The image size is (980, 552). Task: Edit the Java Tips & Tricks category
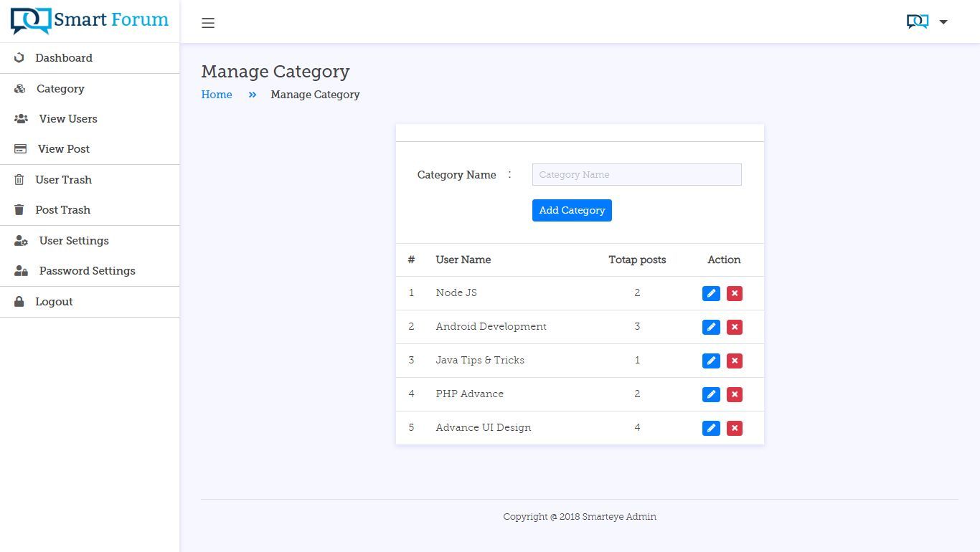[x=711, y=361]
